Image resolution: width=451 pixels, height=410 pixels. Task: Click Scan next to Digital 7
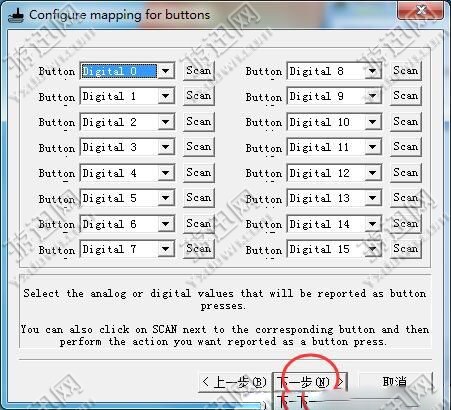pos(199,249)
